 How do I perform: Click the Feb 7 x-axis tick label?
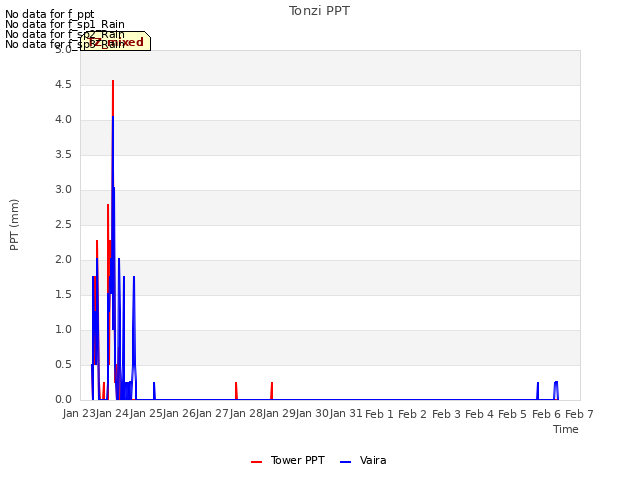coord(579,414)
